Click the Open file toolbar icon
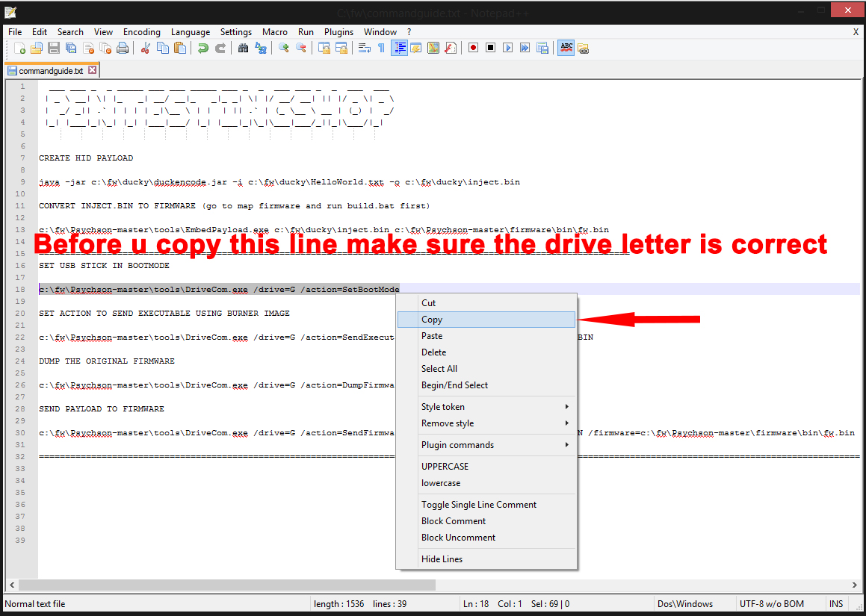This screenshot has height=616, width=866. [x=37, y=48]
